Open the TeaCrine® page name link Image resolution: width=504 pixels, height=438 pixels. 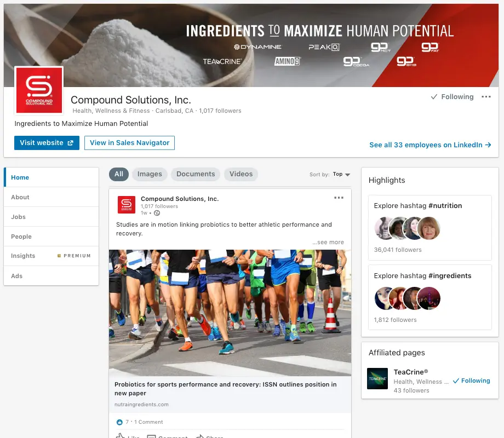click(411, 372)
